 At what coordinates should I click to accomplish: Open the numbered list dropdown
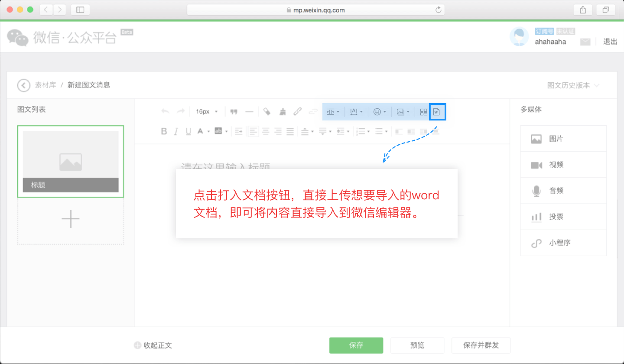[362, 131]
